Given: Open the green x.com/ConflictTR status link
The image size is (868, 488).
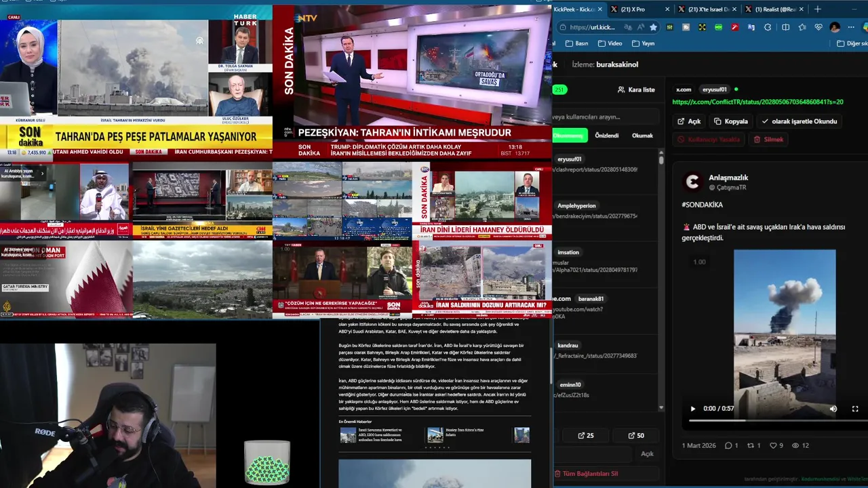Looking at the screenshot, I should (x=757, y=102).
